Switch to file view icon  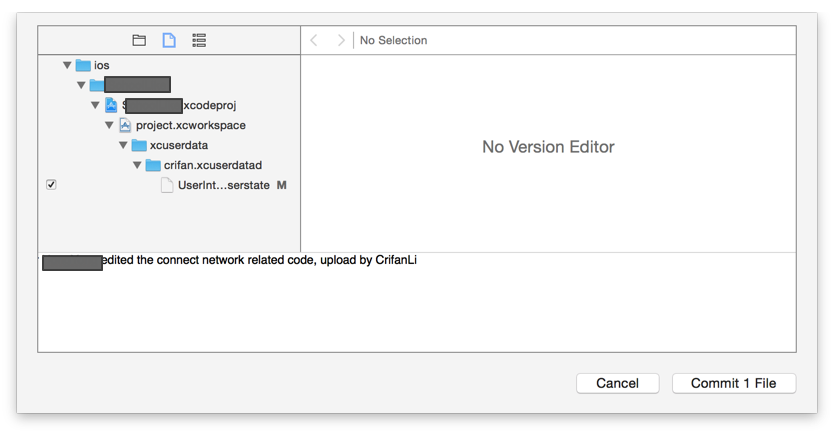tap(169, 40)
